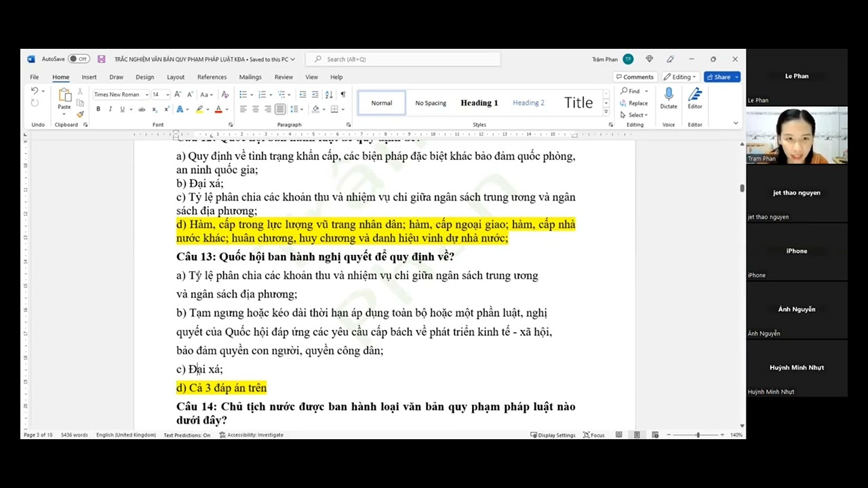868x488 pixels.
Task: Open the font color dropdown arrow
Action: click(x=226, y=109)
